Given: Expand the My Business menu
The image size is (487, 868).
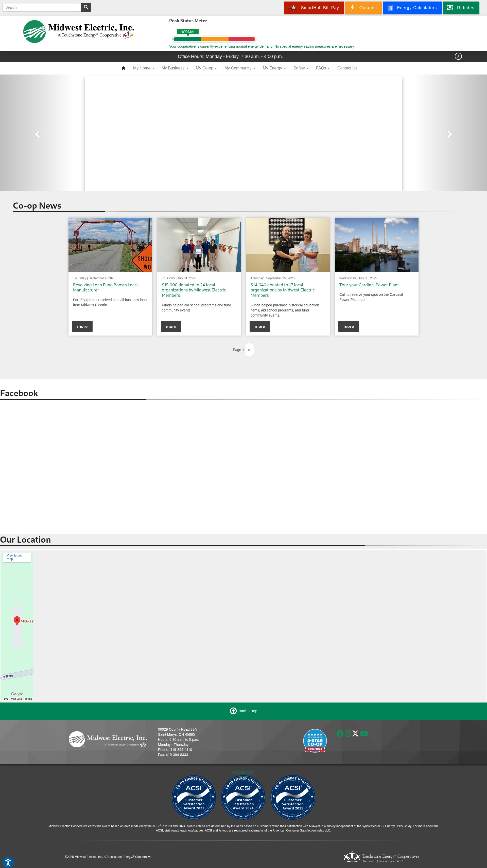Looking at the screenshot, I should [175, 68].
